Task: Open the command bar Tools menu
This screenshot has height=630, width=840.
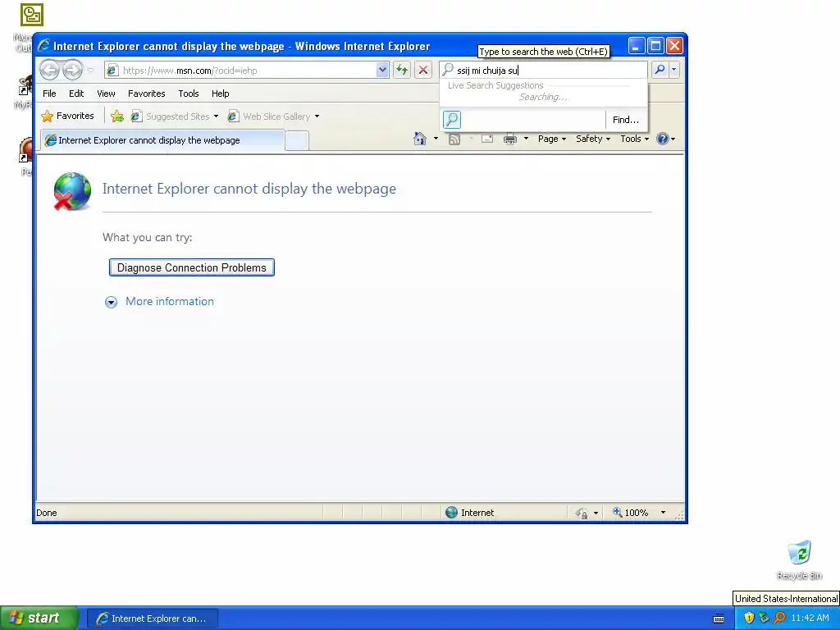Action: tap(634, 139)
